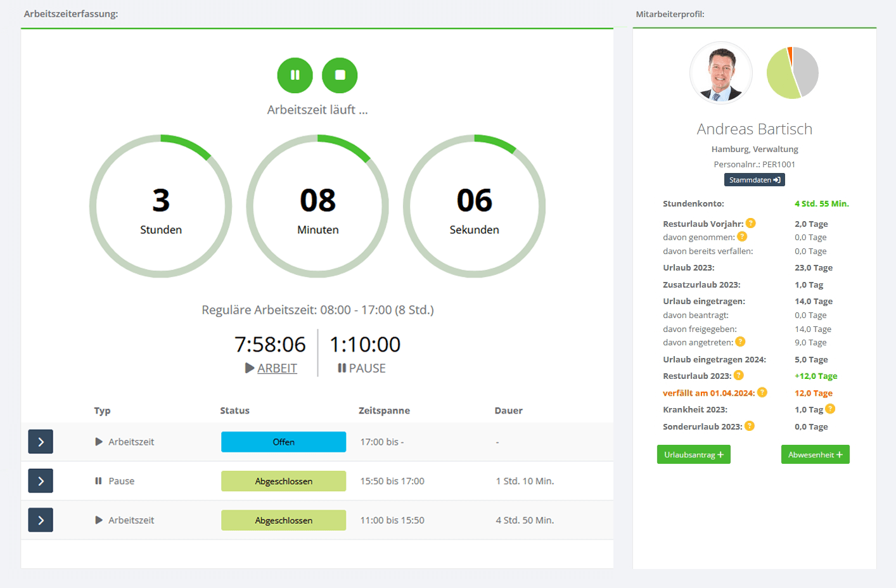Image resolution: width=896 pixels, height=588 pixels.
Task: Click the name Andreas Bartisch
Action: (x=755, y=129)
